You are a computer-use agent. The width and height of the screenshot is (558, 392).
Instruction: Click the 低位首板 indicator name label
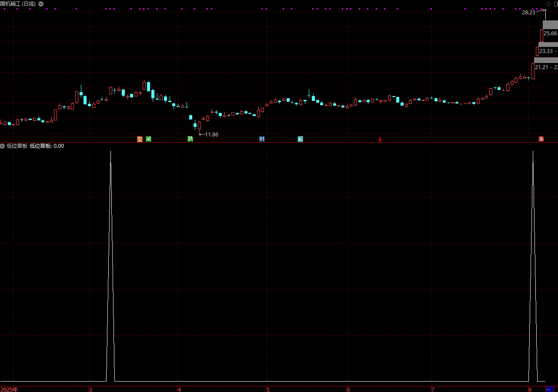click(17, 146)
